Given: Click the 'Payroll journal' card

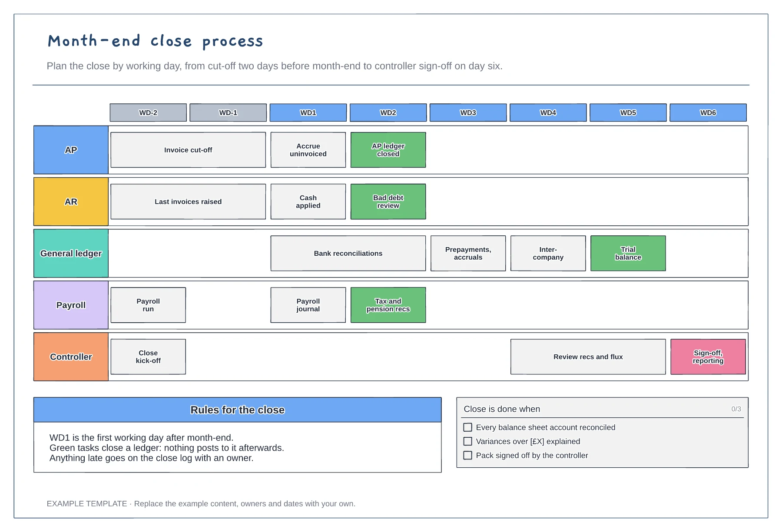Looking at the screenshot, I should coord(308,305).
